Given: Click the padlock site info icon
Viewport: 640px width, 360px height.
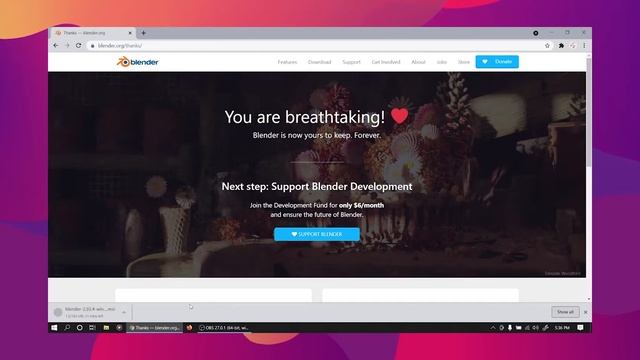Looking at the screenshot, I should (93, 46).
